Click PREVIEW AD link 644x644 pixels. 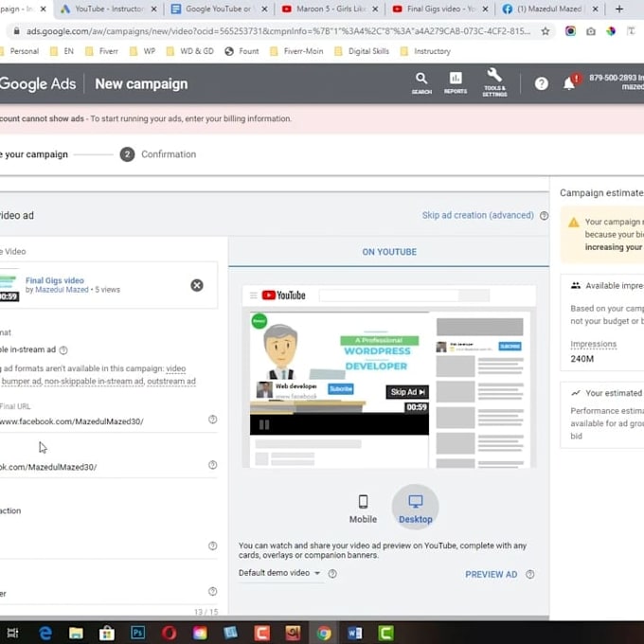pyautogui.click(x=491, y=574)
